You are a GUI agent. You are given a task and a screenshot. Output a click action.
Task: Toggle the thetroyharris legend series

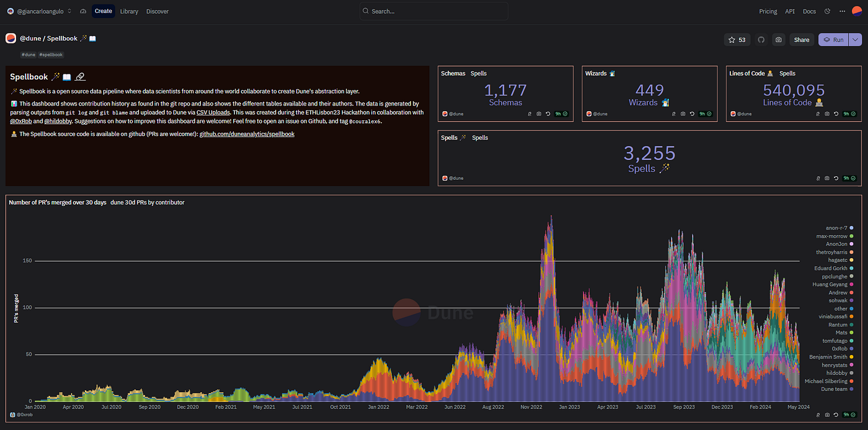point(835,253)
